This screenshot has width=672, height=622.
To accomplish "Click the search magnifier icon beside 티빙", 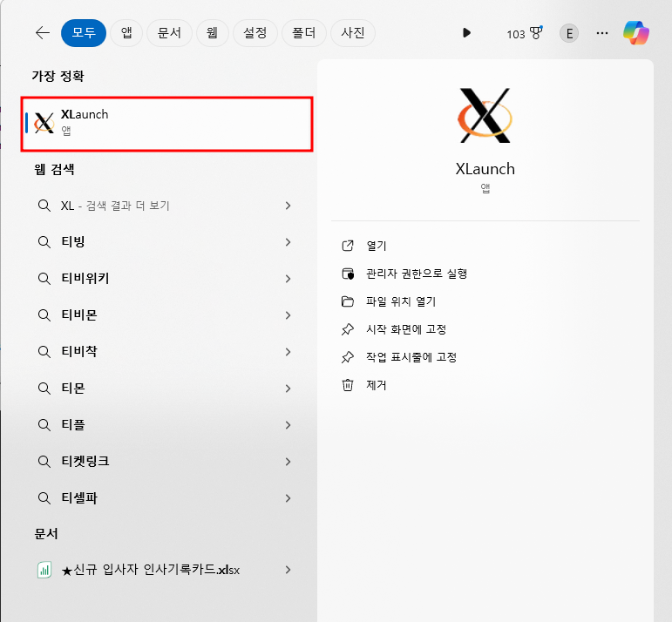I will pos(44,242).
